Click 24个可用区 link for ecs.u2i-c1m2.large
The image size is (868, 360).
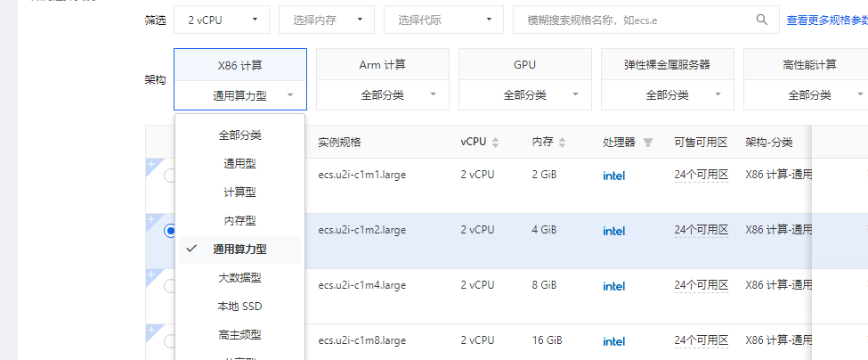[702, 230]
